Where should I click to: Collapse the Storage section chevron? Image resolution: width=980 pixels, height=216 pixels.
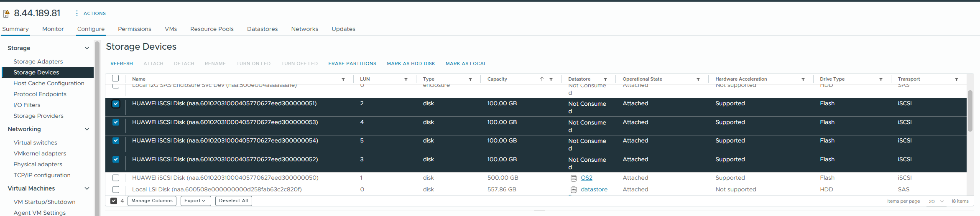coord(87,48)
